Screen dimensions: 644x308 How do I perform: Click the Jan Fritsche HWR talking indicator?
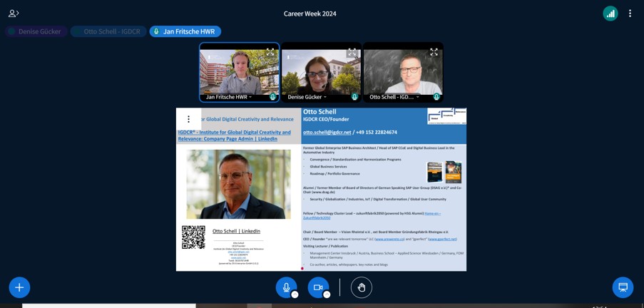pyautogui.click(x=185, y=31)
